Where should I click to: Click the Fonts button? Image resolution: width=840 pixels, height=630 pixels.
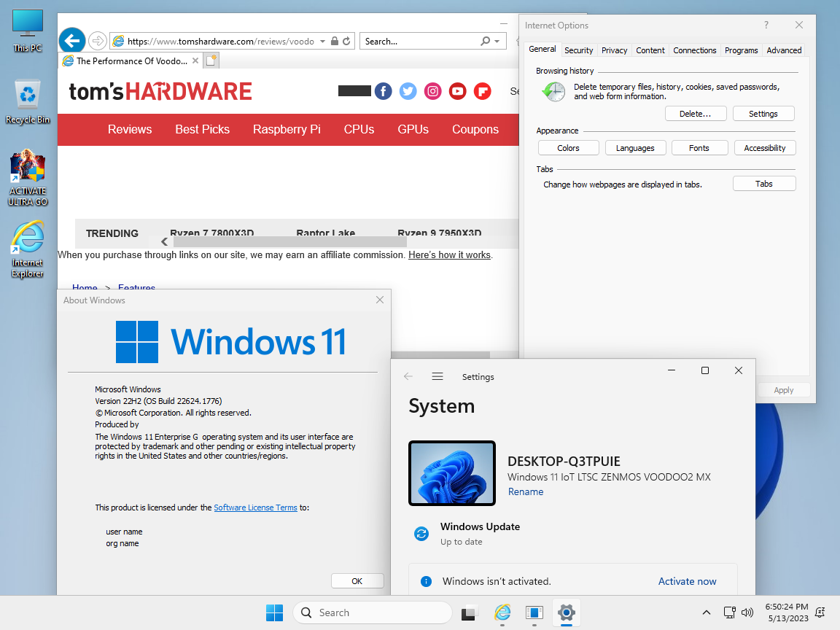point(699,148)
